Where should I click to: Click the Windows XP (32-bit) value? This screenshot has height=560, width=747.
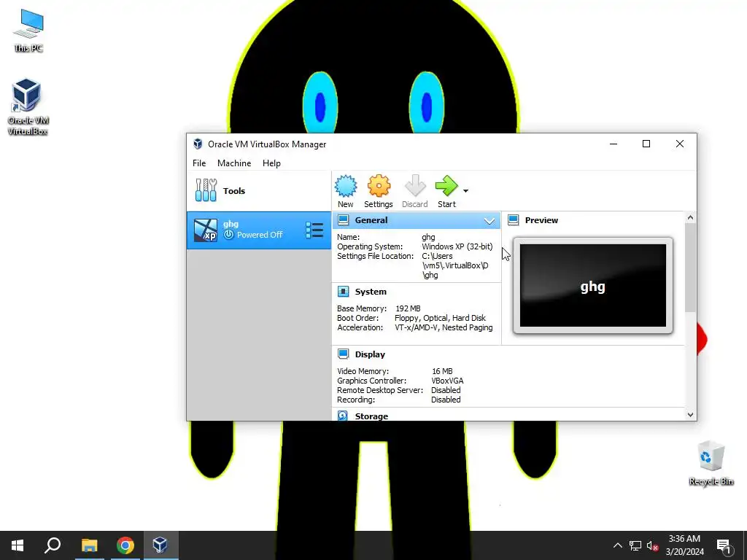coord(457,246)
